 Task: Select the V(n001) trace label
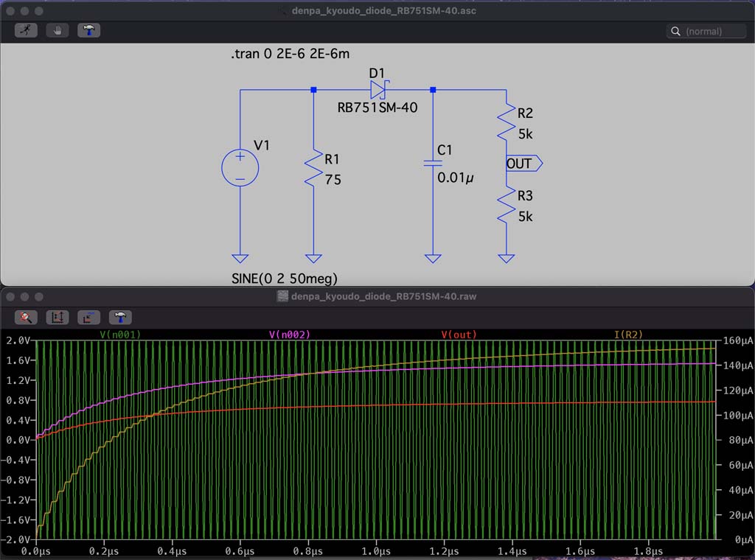point(120,335)
